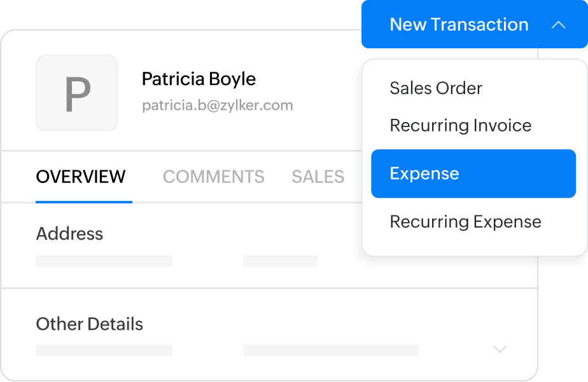Collapse the New Transaction chevron arrow
This screenshot has width=588, height=382.
(x=558, y=25)
